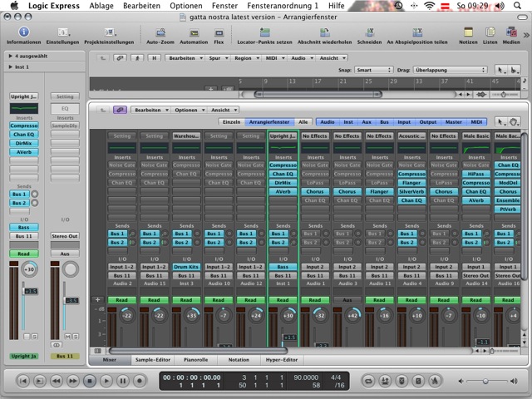The width and height of the screenshot is (532, 399).
Task: Click Locator-Punkte setzen icon
Action: (x=264, y=32)
